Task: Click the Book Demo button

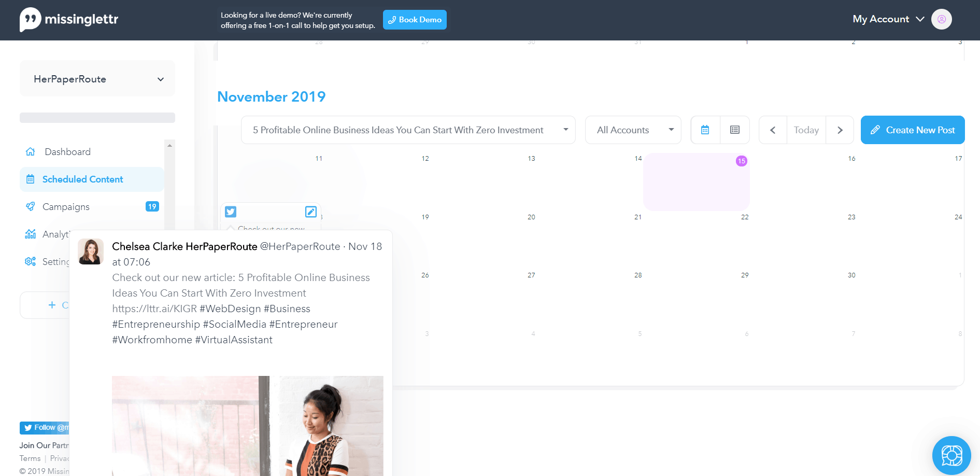Action: click(x=415, y=20)
